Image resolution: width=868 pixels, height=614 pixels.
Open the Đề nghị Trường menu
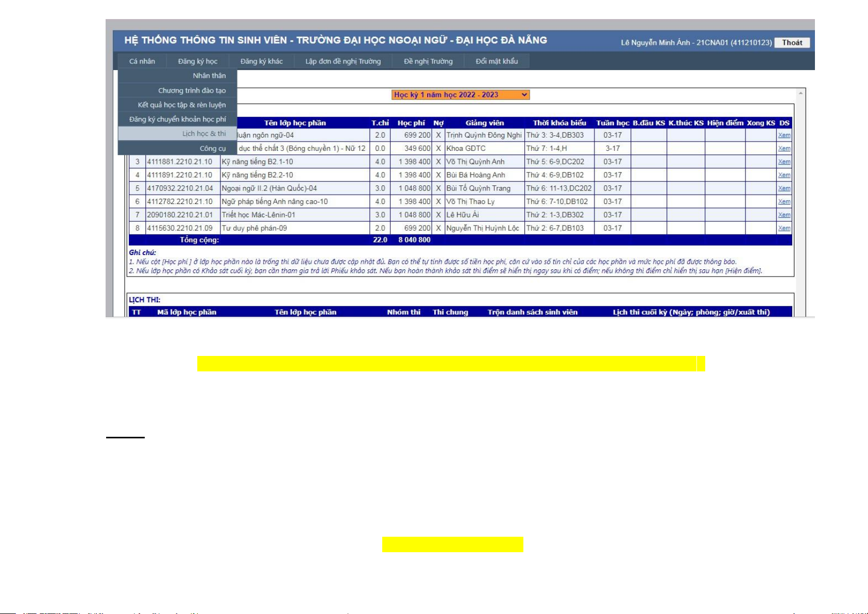coord(428,61)
